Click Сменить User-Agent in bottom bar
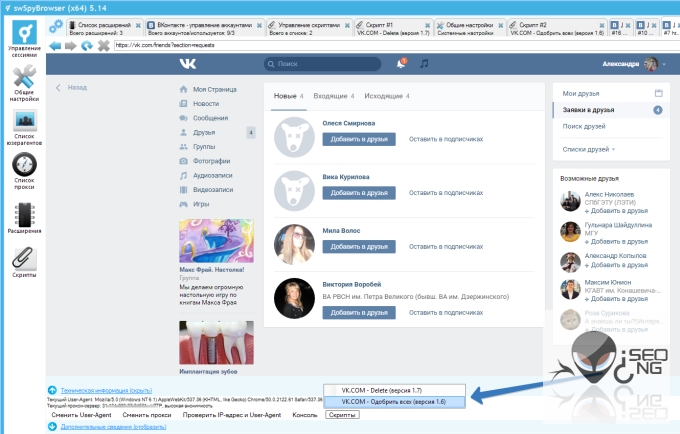This screenshot has width=680, height=434. [x=82, y=415]
